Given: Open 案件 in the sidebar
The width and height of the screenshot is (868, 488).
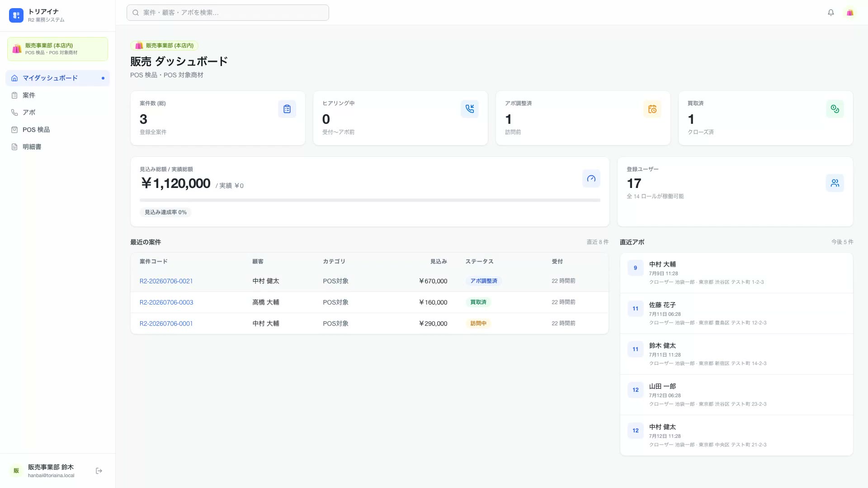Looking at the screenshot, I should (57, 95).
